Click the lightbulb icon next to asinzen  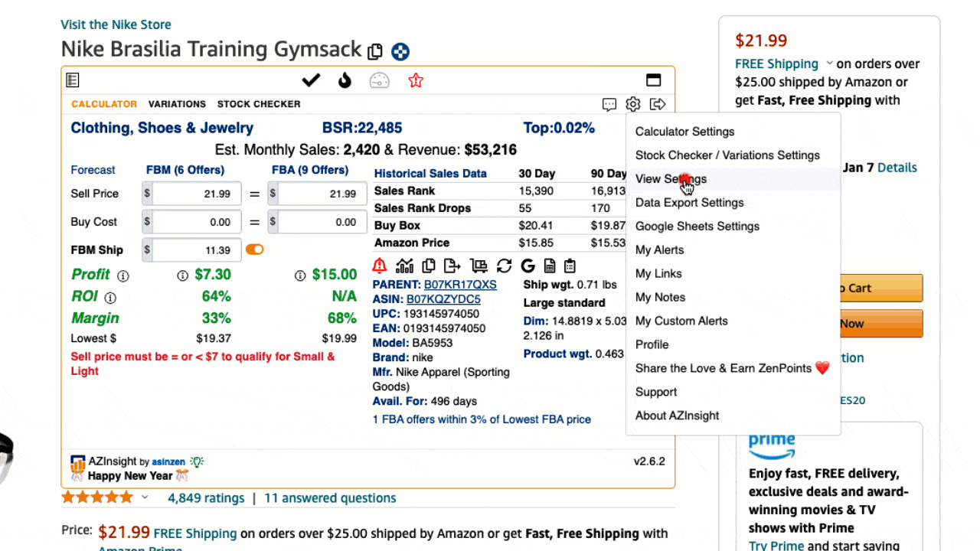pyautogui.click(x=197, y=461)
